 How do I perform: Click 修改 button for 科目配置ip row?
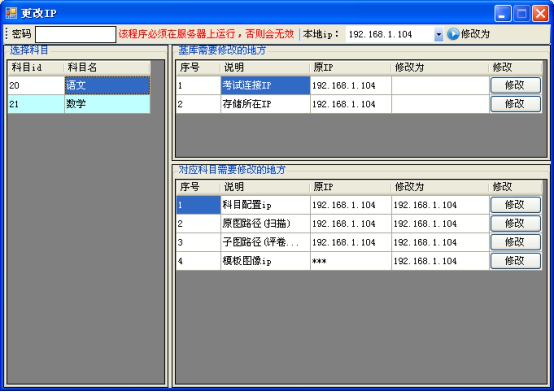(515, 205)
